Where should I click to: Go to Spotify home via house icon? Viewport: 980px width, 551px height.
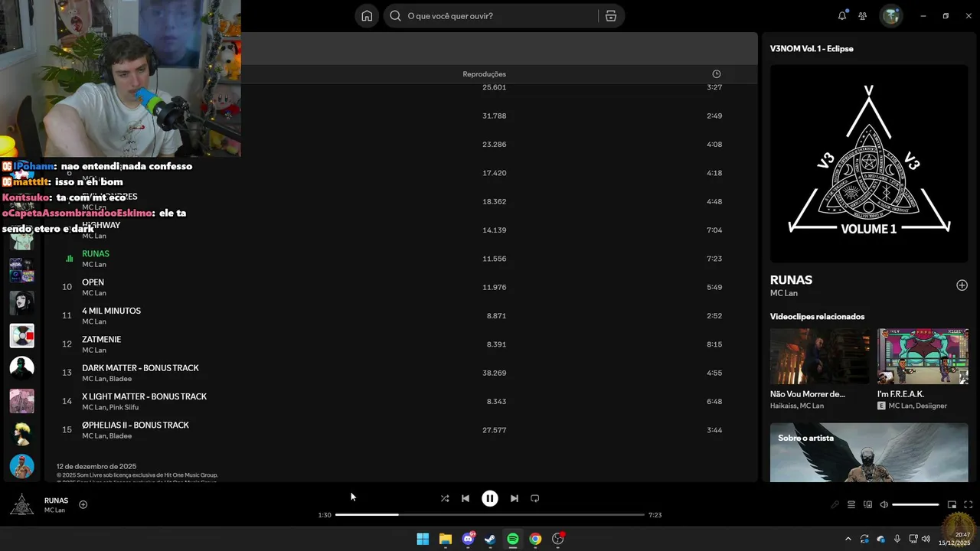367,16
